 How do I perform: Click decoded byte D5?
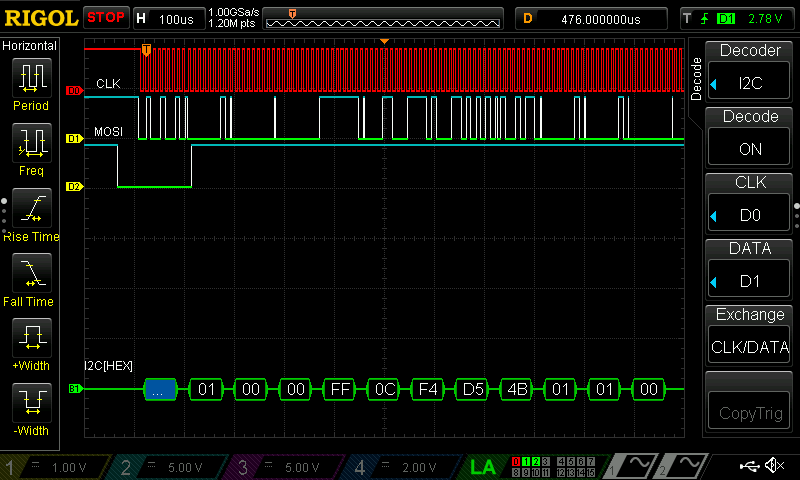click(x=472, y=389)
